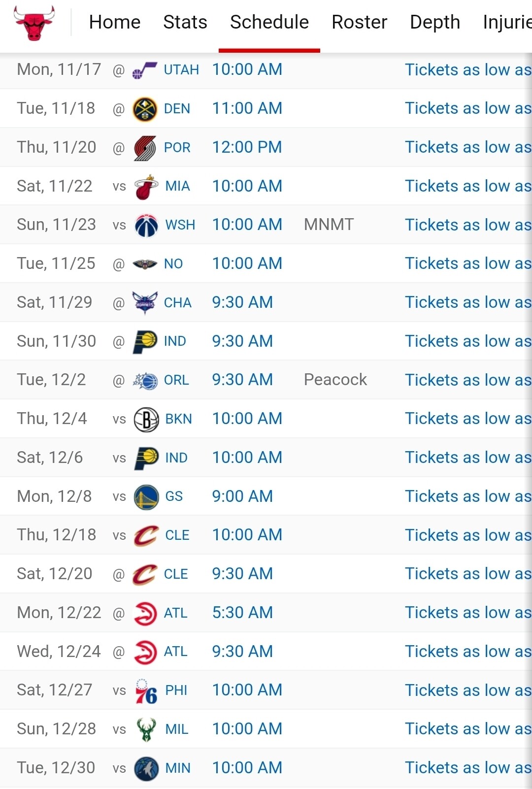Click the Chicago Bulls logo

(34, 23)
